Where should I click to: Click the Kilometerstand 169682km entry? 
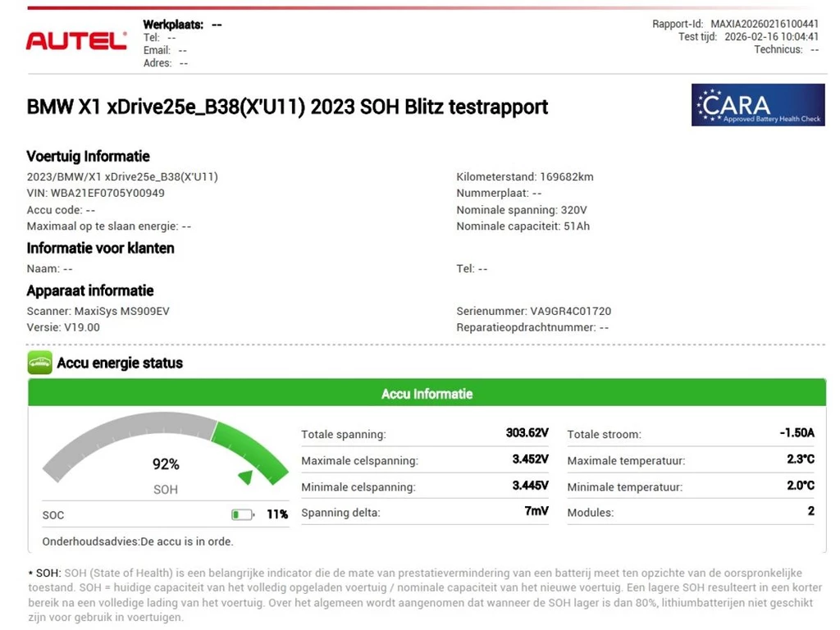point(525,176)
